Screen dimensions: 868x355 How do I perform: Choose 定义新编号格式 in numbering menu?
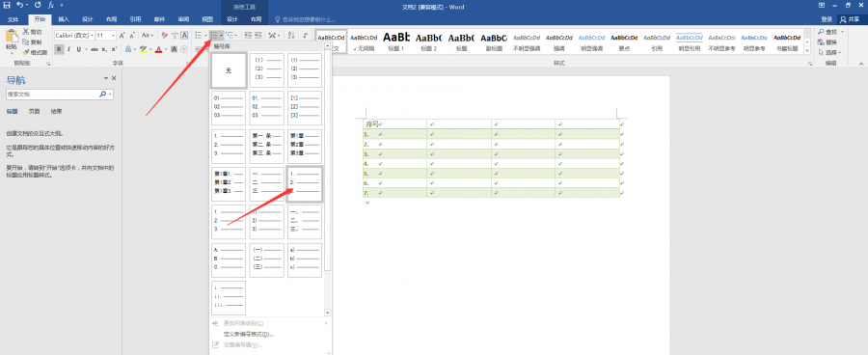pos(248,334)
